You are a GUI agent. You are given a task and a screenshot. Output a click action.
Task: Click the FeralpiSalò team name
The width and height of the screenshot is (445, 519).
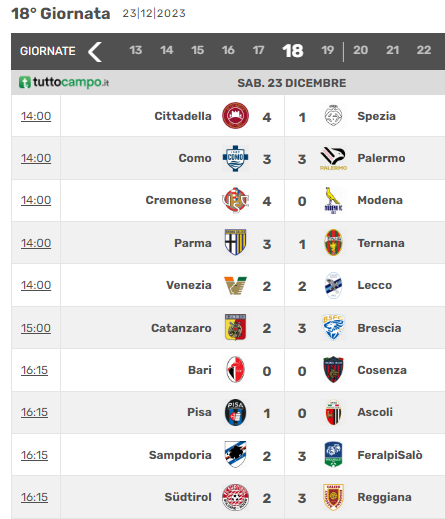[390, 455]
